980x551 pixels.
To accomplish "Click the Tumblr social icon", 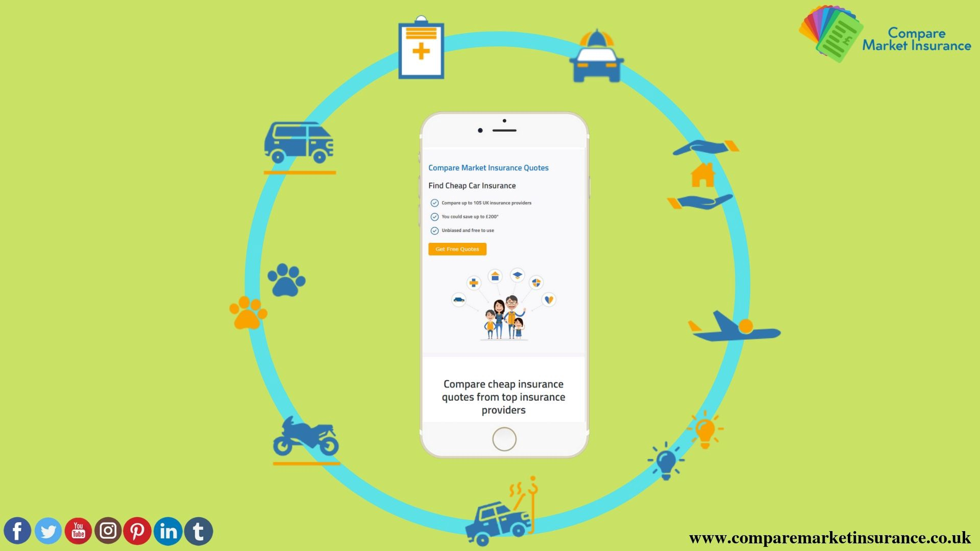I will [x=198, y=531].
